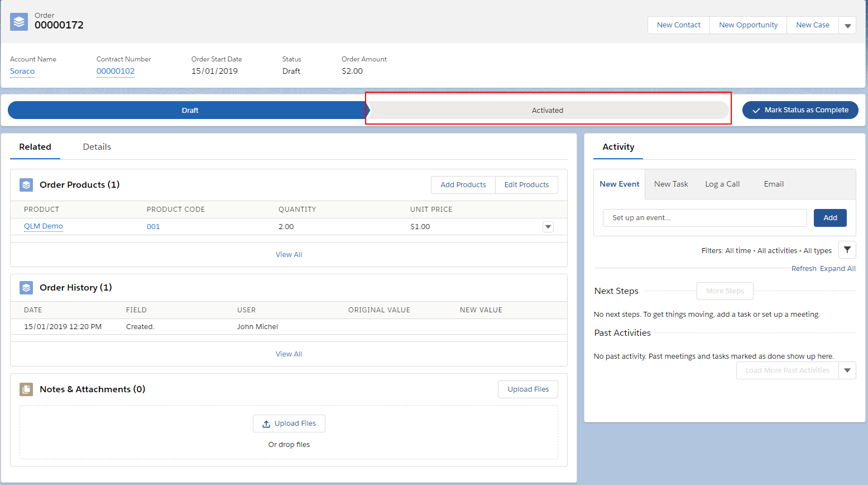Click the Refresh activity link
This screenshot has width=868, height=485.
[x=804, y=269]
